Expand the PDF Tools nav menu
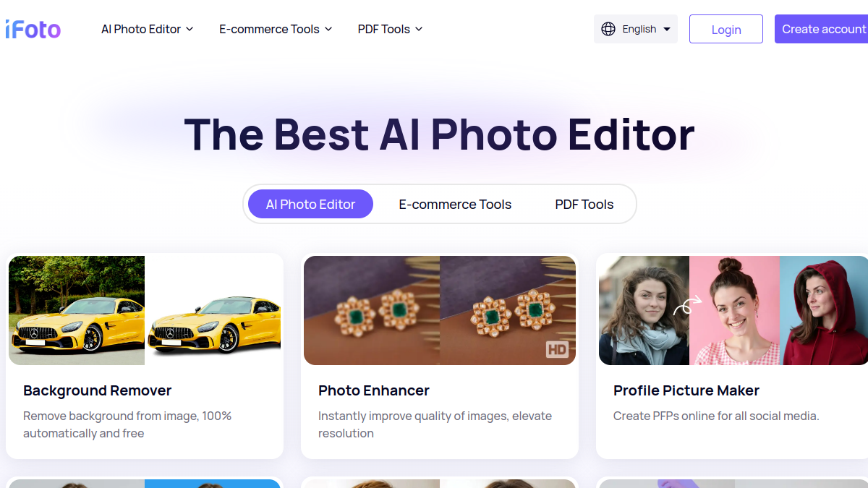 pyautogui.click(x=390, y=29)
